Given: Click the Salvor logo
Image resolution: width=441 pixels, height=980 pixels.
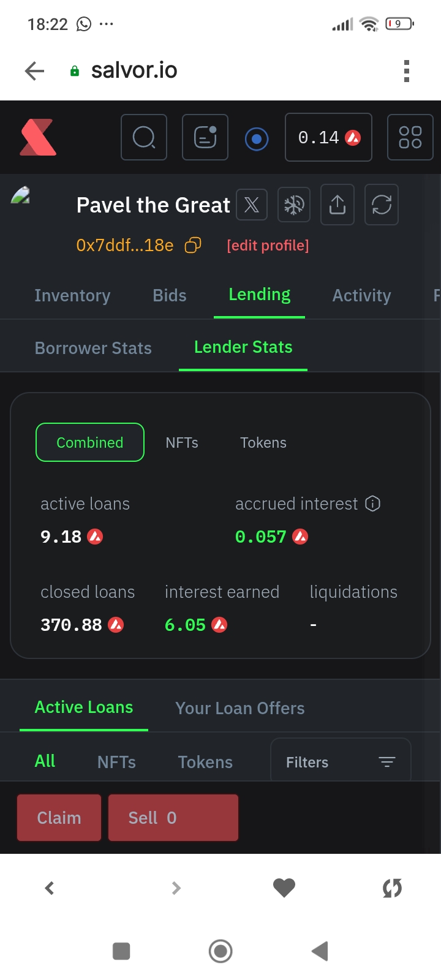Looking at the screenshot, I should 38,137.
